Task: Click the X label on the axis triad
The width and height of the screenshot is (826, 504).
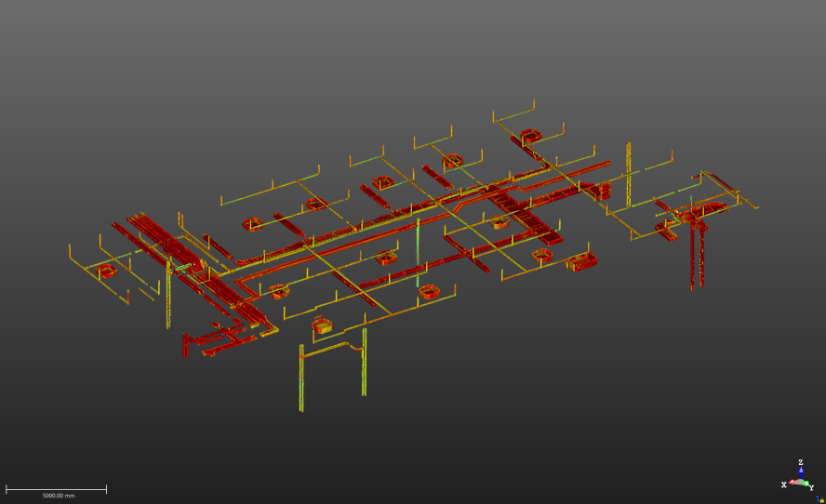Action: point(784,484)
